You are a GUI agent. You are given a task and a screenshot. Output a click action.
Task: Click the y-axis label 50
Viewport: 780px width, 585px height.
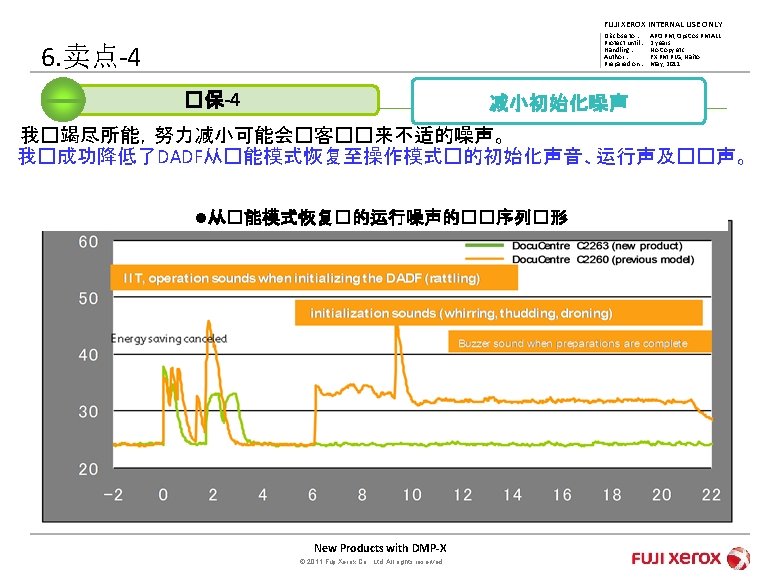point(88,298)
